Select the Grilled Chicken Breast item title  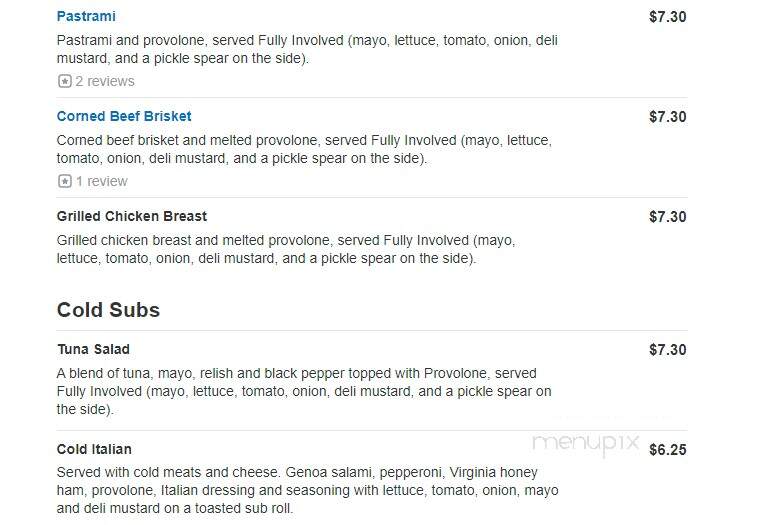(x=132, y=216)
